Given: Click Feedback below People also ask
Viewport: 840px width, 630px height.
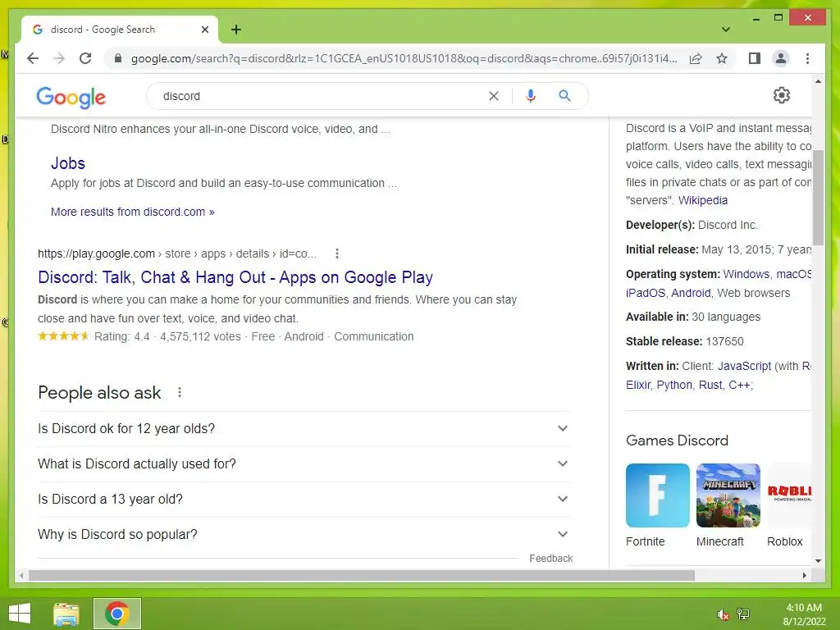Looking at the screenshot, I should pos(550,558).
